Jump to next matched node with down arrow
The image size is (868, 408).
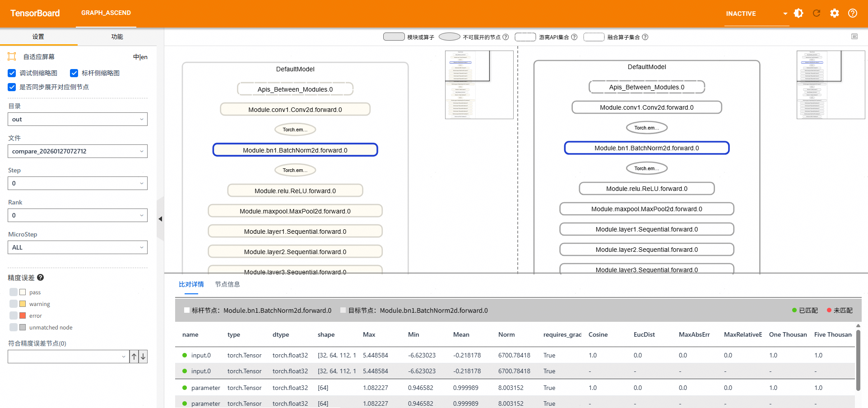143,357
